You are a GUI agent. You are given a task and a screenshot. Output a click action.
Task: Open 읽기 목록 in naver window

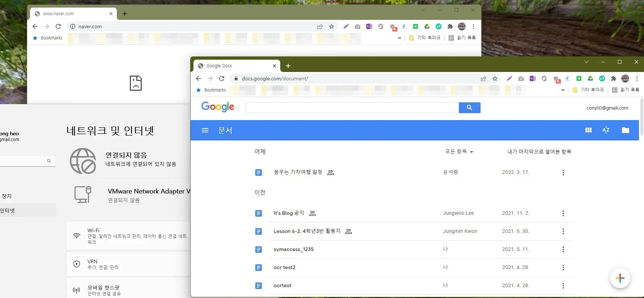pos(462,38)
